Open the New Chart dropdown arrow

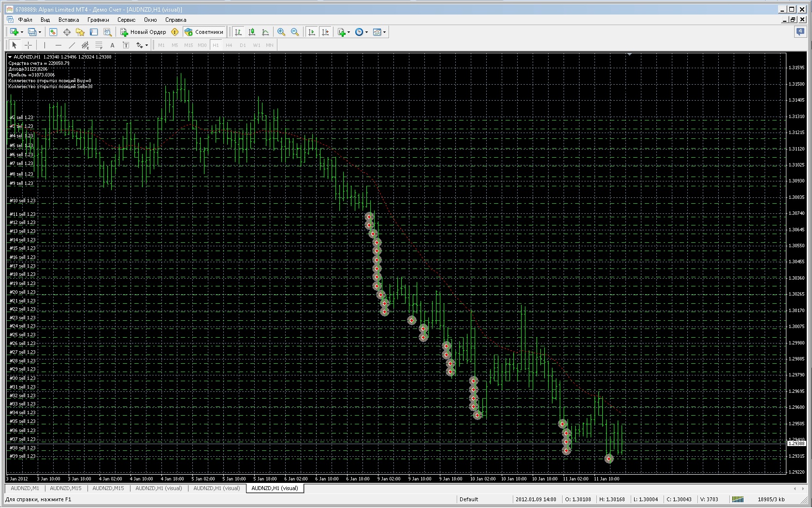click(22, 32)
